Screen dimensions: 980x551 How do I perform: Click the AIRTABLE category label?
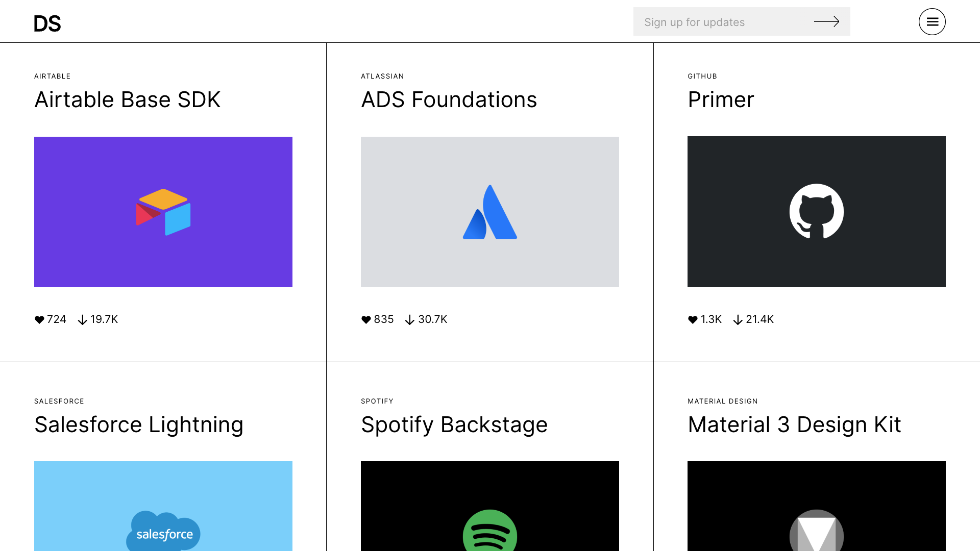53,76
